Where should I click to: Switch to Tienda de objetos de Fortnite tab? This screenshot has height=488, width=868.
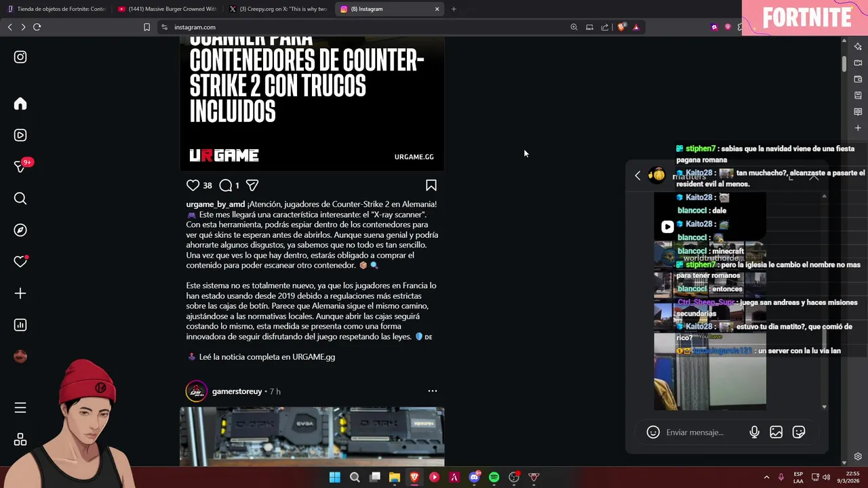click(x=57, y=9)
